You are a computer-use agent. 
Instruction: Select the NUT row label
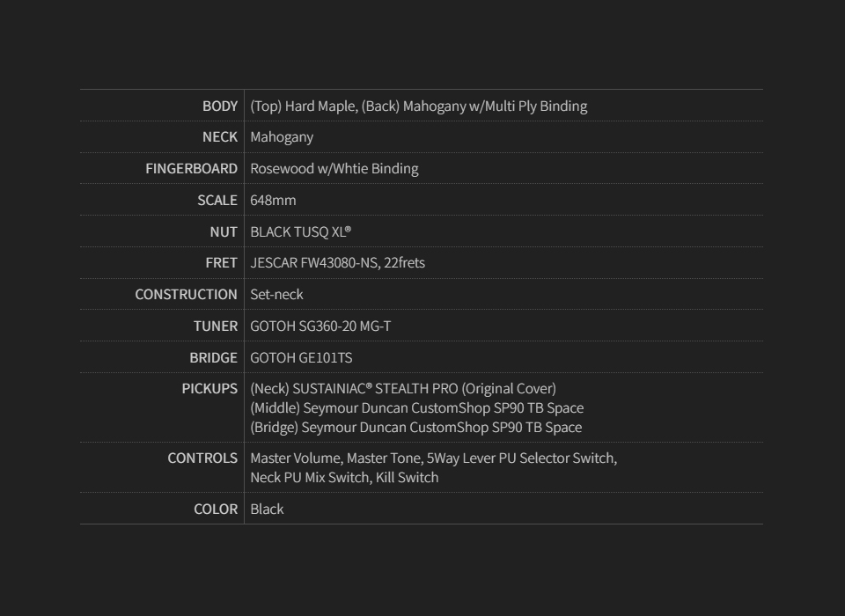tap(224, 231)
